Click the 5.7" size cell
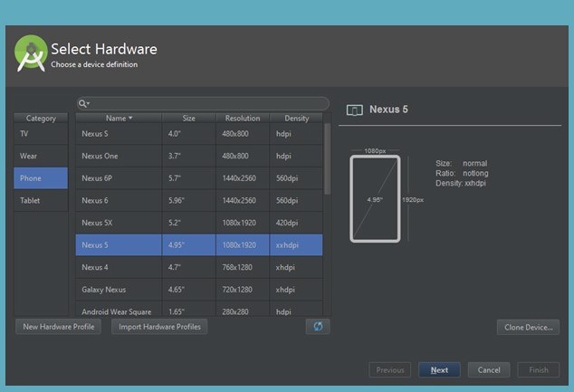This screenshot has height=392, width=574. point(189,178)
